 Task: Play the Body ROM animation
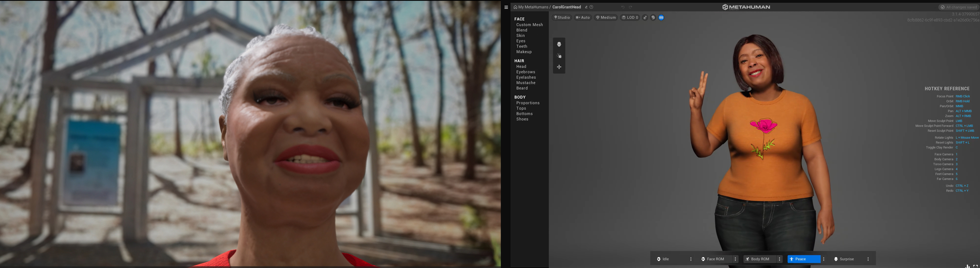pyautogui.click(x=760, y=259)
